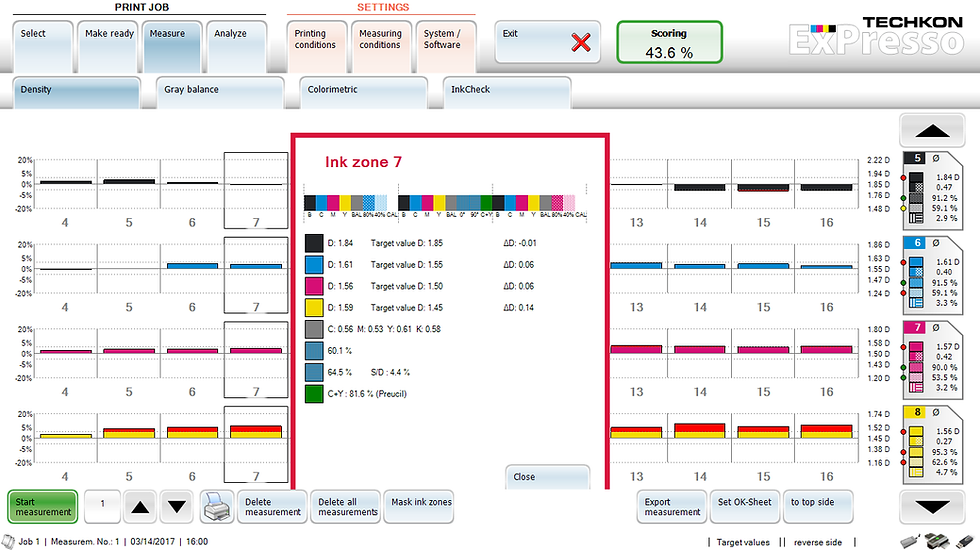The height and width of the screenshot is (551, 980).
Task: Click the Exit button with red X
Action: [x=548, y=42]
